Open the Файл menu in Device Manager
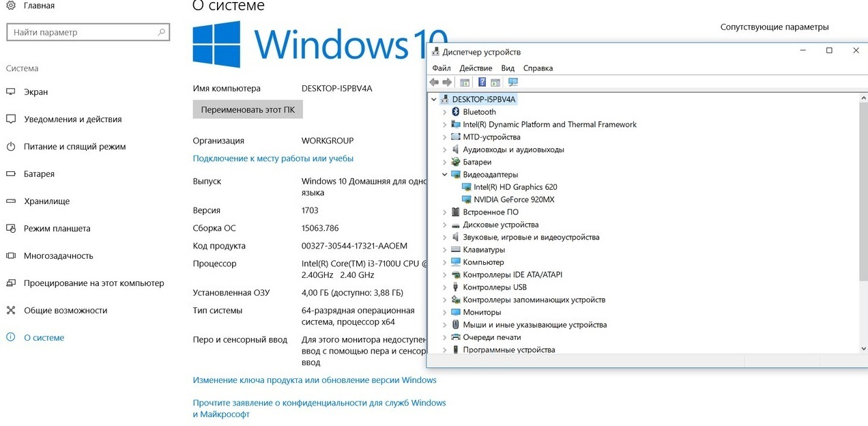868x426 pixels. [x=442, y=68]
